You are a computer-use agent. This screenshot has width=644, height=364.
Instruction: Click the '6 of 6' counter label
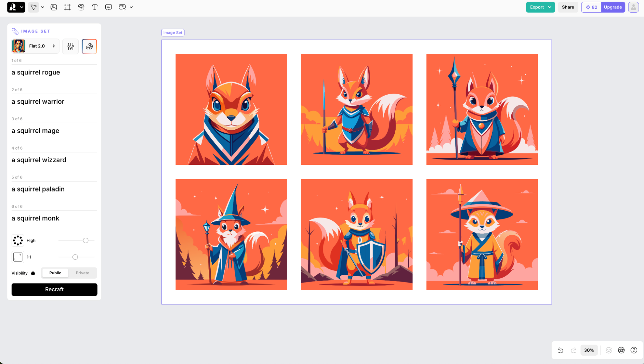tap(17, 207)
